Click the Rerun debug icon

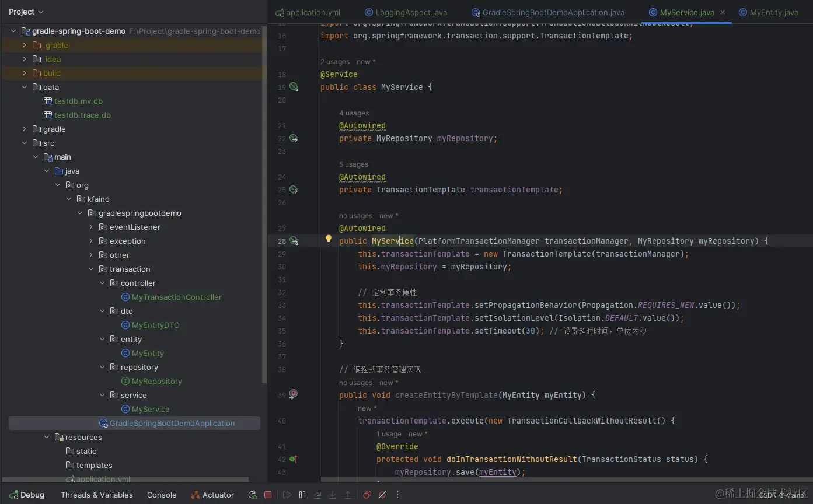click(252, 495)
